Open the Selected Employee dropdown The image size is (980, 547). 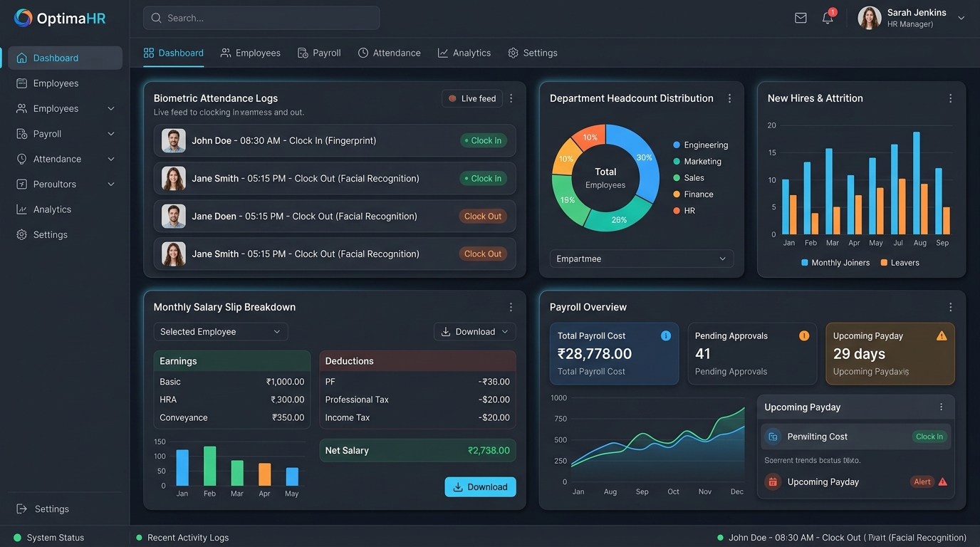point(221,332)
